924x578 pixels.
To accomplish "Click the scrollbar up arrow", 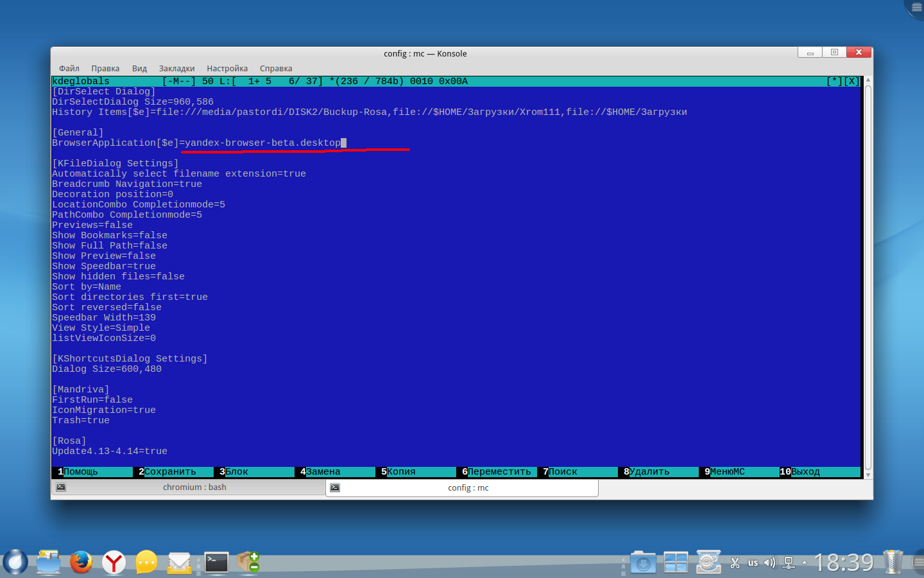I will 868,80.
